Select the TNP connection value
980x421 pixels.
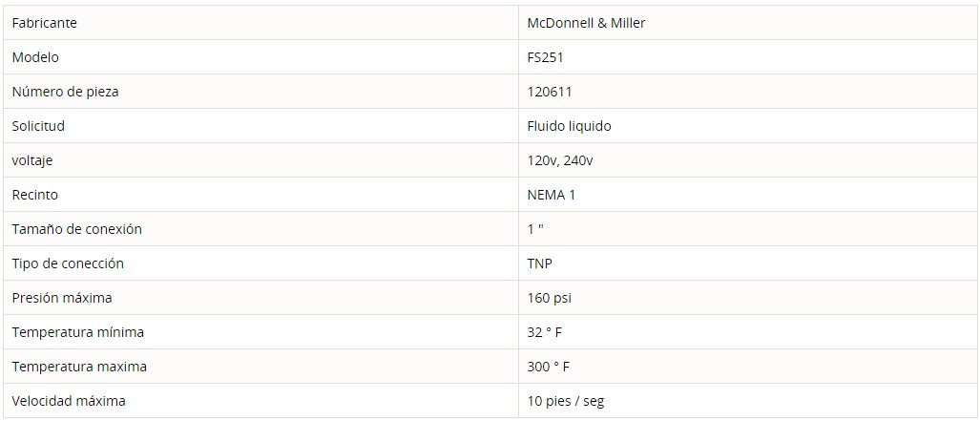click(540, 264)
